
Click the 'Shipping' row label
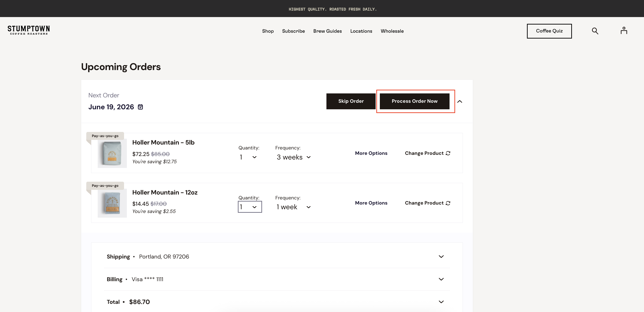(118, 257)
